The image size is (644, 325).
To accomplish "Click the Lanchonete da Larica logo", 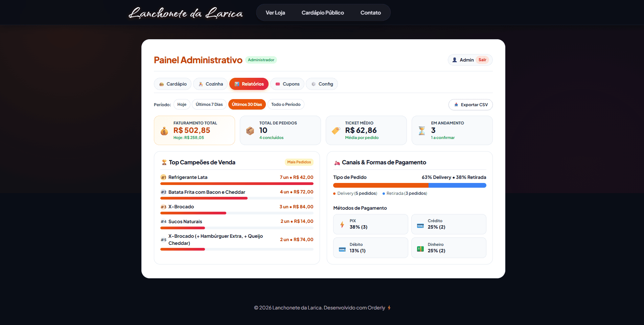I will tap(186, 13).
